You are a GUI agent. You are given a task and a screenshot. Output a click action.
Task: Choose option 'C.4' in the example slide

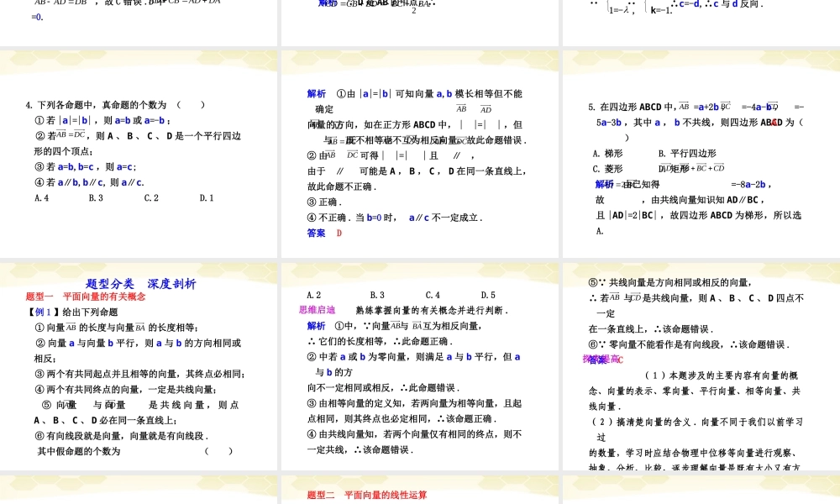[x=433, y=295]
